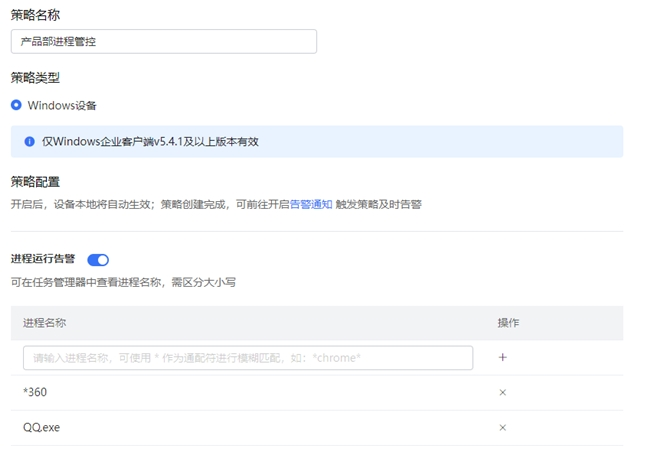This screenshot has width=650, height=461.
Task: Click the 进程名称 column header
Action: (44, 323)
